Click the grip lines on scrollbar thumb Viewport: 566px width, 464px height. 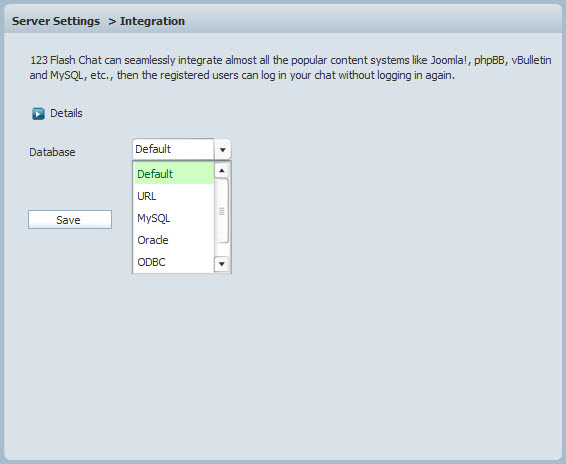222,211
